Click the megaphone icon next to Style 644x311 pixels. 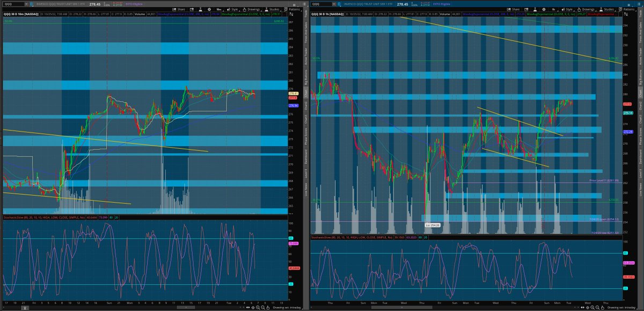[x=229, y=9]
